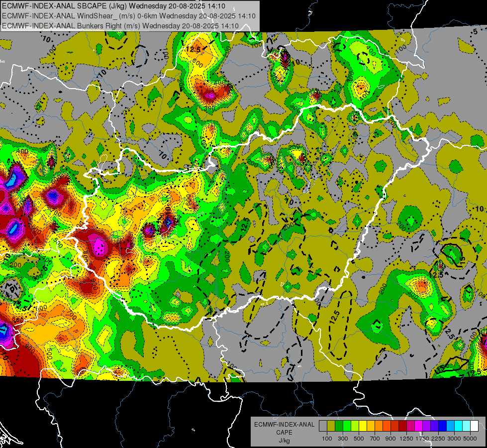Screen dimensions: 487x448
Task: Click the 2250 tick label in legend
Action: pos(438,439)
